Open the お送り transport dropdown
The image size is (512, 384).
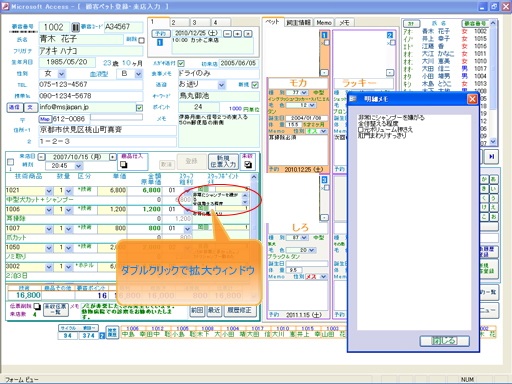coord(221,85)
